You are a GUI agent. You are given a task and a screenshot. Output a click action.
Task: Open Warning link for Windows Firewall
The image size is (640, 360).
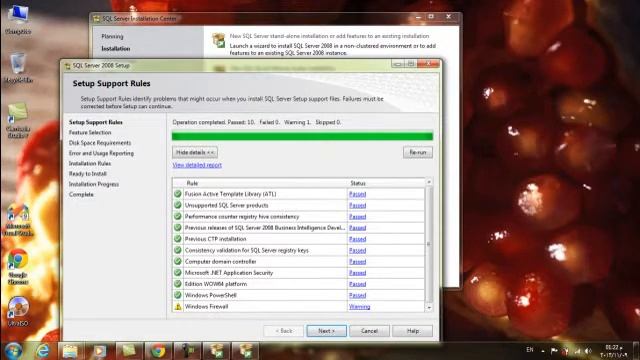360,307
